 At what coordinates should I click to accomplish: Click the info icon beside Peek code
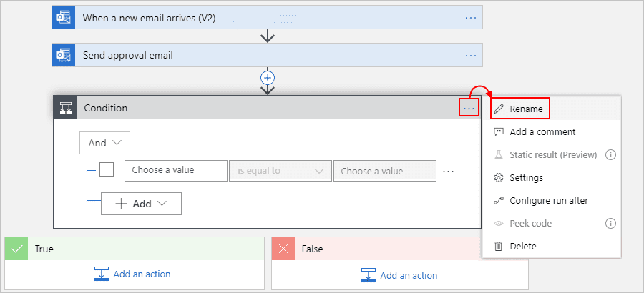pyautogui.click(x=611, y=224)
